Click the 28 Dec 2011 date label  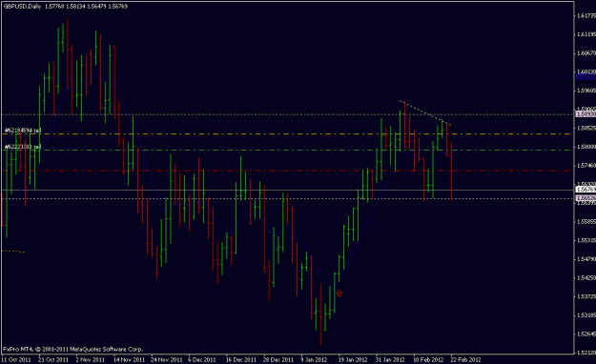click(278, 359)
